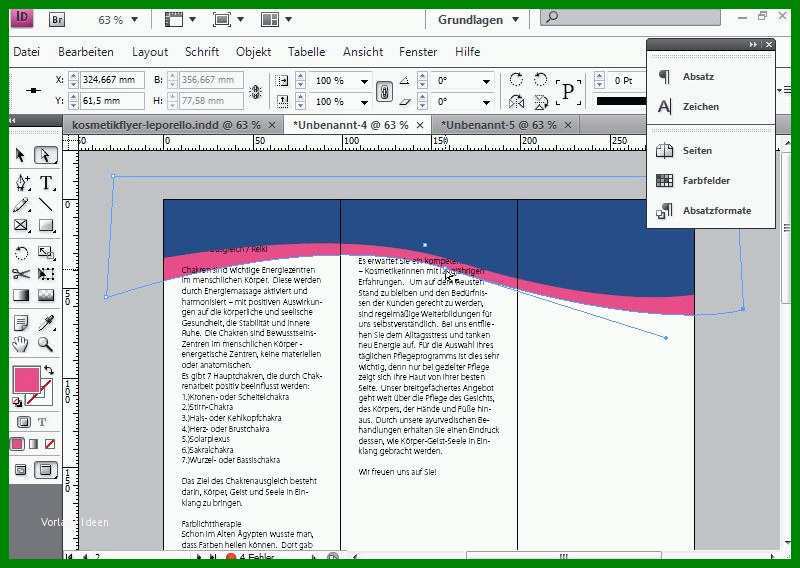Select the black arrow Selection tool
The width and height of the screenshot is (800, 568).
20,155
